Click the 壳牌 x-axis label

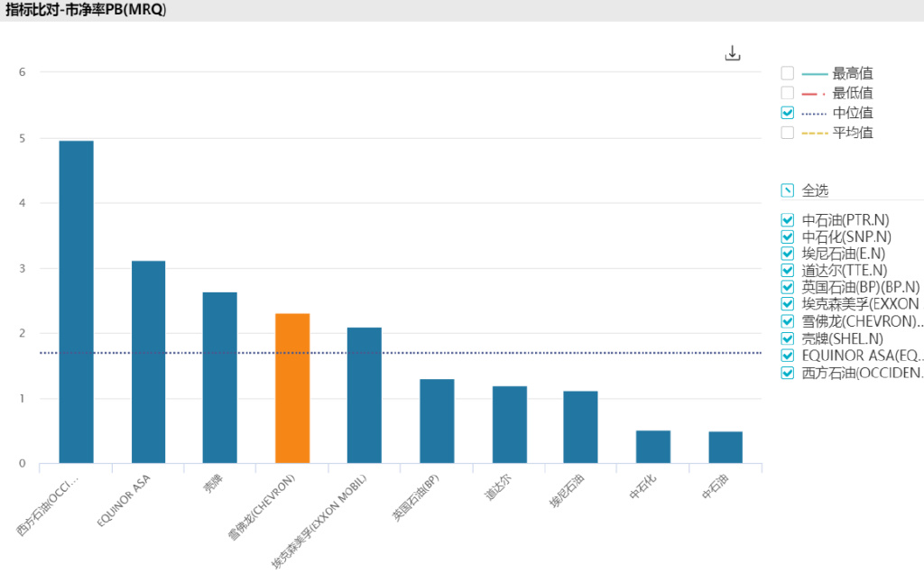[x=213, y=484]
